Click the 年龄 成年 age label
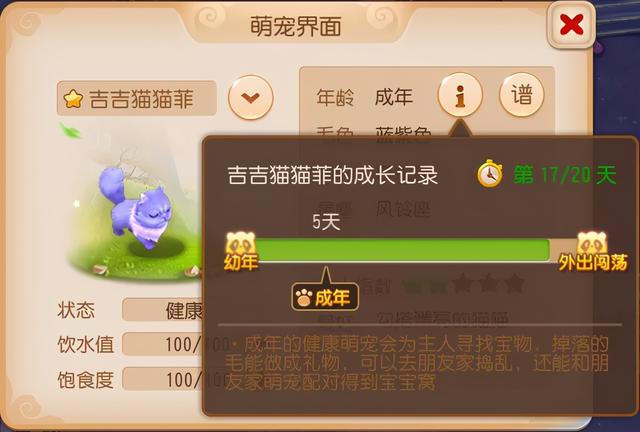This screenshot has height=432, width=640. point(364,97)
